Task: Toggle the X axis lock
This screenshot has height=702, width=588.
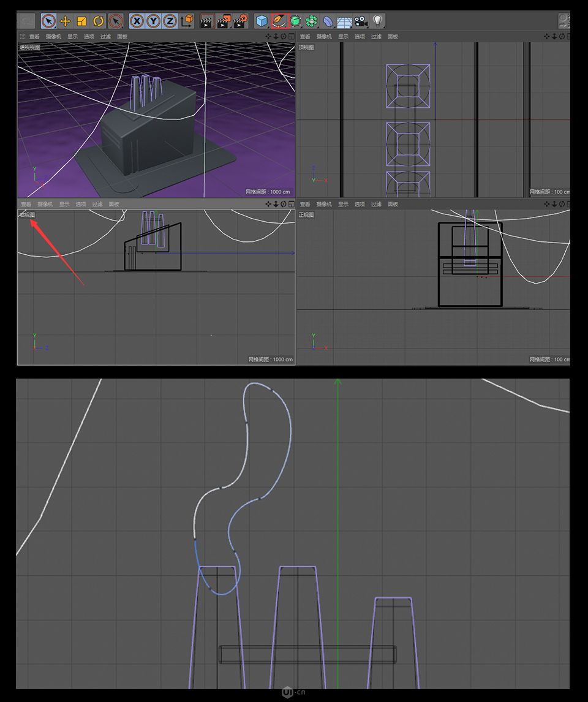Action: 137,21
